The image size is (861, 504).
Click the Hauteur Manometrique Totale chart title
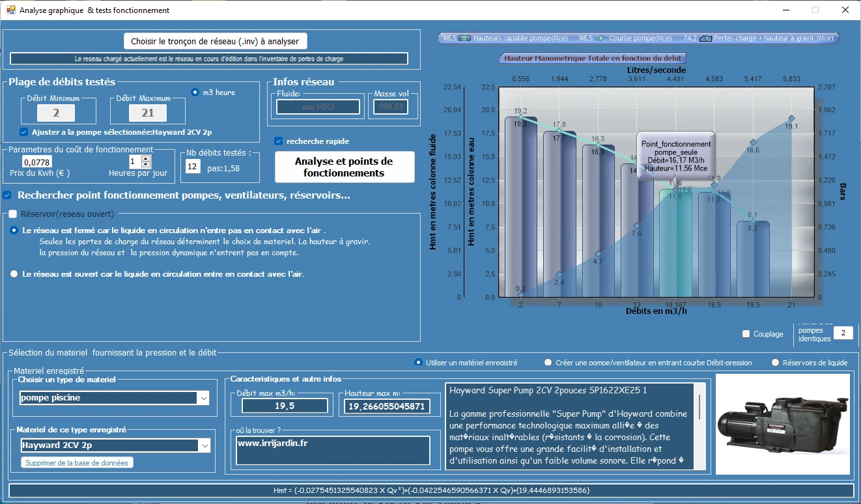coord(593,58)
